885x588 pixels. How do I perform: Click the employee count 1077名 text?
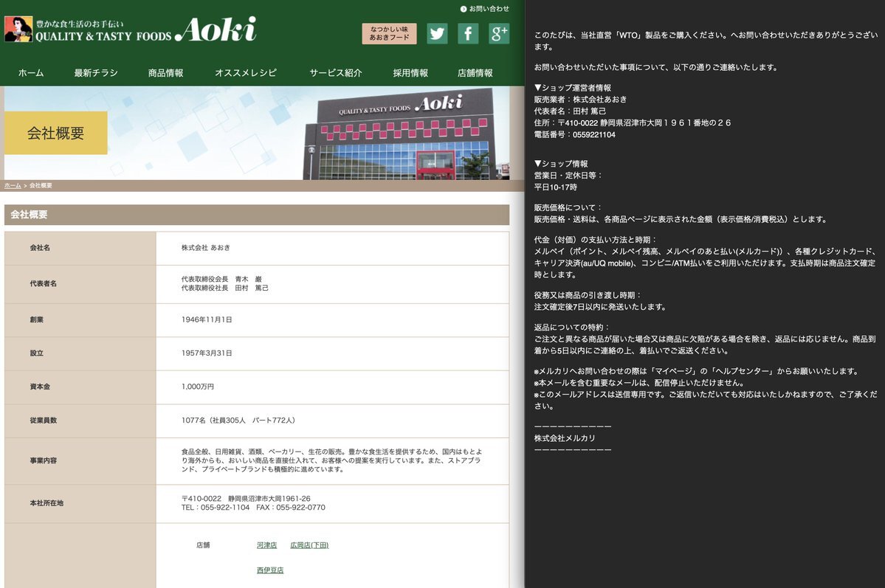pyautogui.click(x=238, y=421)
